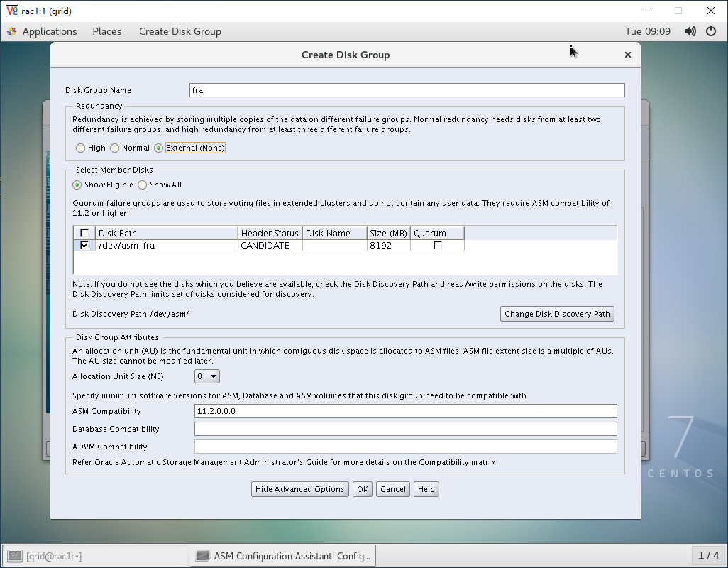Click the Cancel button
The height and width of the screenshot is (568, 728).
pos(393,489)
